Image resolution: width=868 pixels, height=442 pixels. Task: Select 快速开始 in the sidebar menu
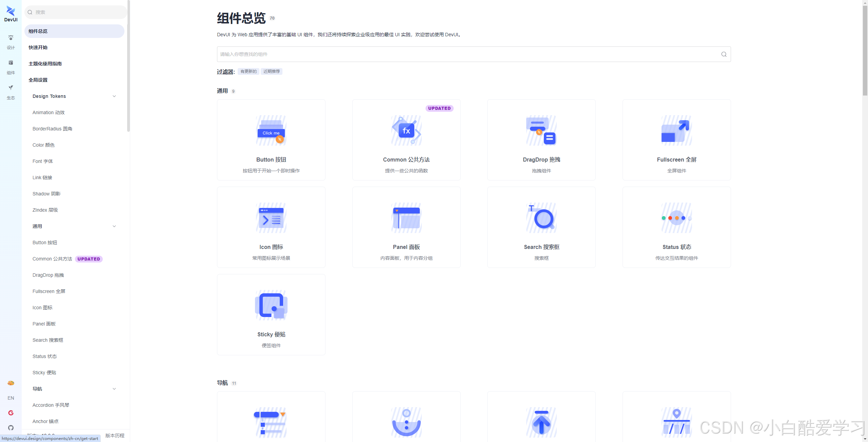[x=38, y=47]
